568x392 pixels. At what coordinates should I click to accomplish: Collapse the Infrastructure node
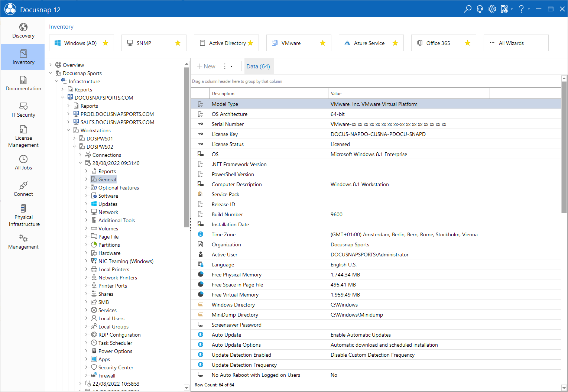[x=57, y=81]
